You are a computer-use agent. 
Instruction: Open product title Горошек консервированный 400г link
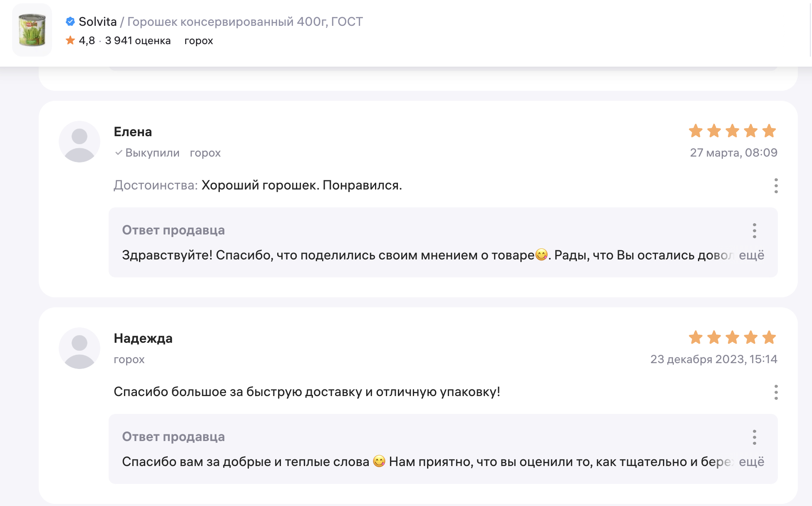point(245,22)
